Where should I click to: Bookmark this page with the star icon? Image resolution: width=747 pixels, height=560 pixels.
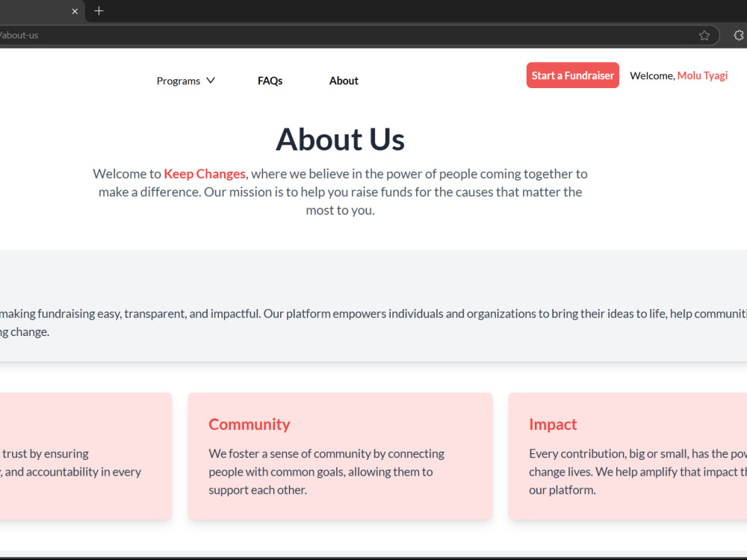coord(704,35)
